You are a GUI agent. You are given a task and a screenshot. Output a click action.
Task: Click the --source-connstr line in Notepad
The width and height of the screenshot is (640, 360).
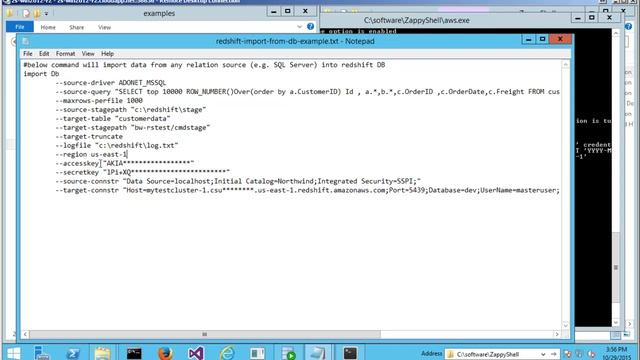tap(238, 182)
